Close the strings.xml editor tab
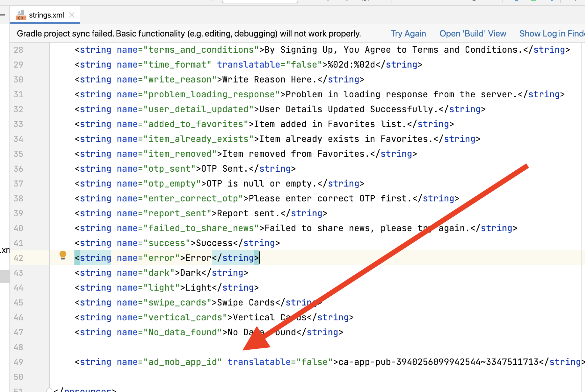 click(x=72, y=15)
